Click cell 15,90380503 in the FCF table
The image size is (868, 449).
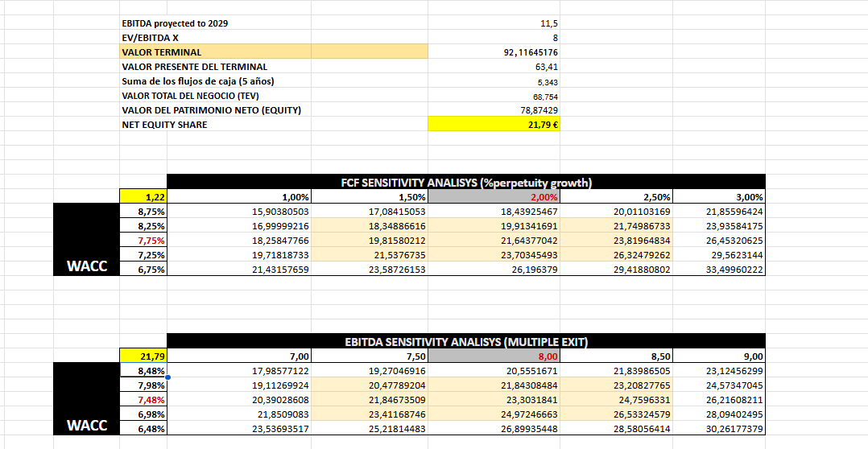pos(239,212)
